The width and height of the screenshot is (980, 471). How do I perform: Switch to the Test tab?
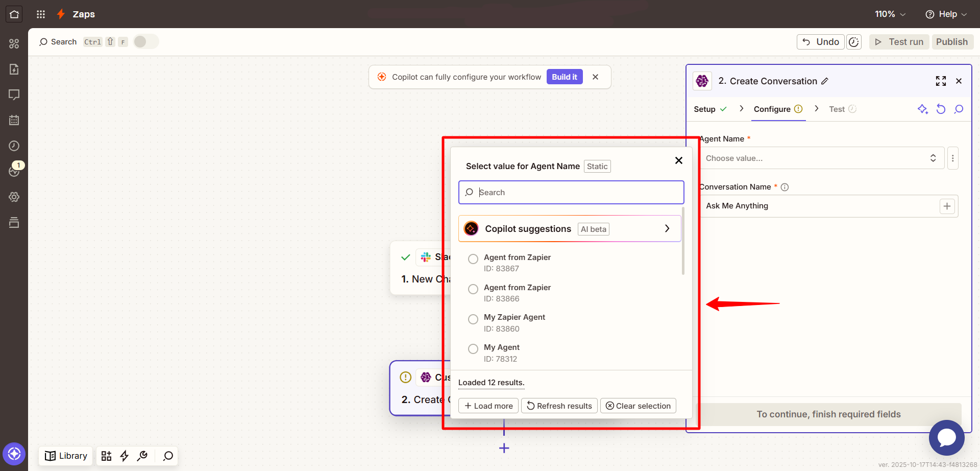point(843,109)
